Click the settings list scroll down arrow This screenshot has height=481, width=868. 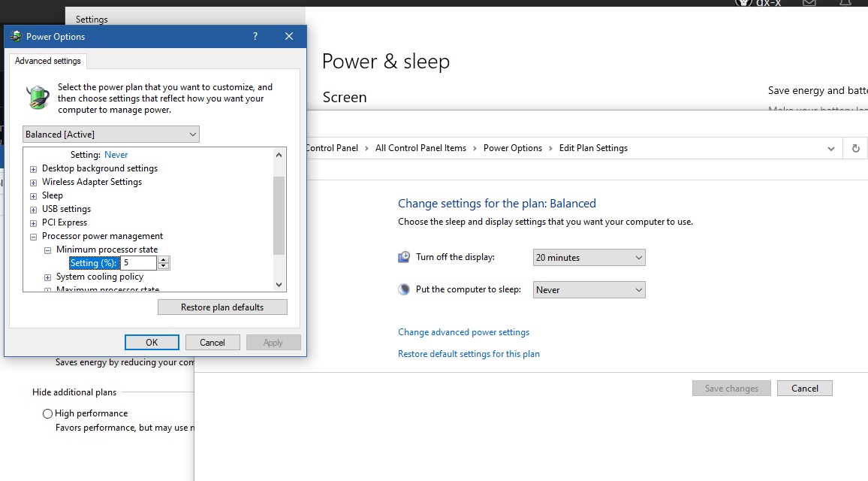coord(279,285)
